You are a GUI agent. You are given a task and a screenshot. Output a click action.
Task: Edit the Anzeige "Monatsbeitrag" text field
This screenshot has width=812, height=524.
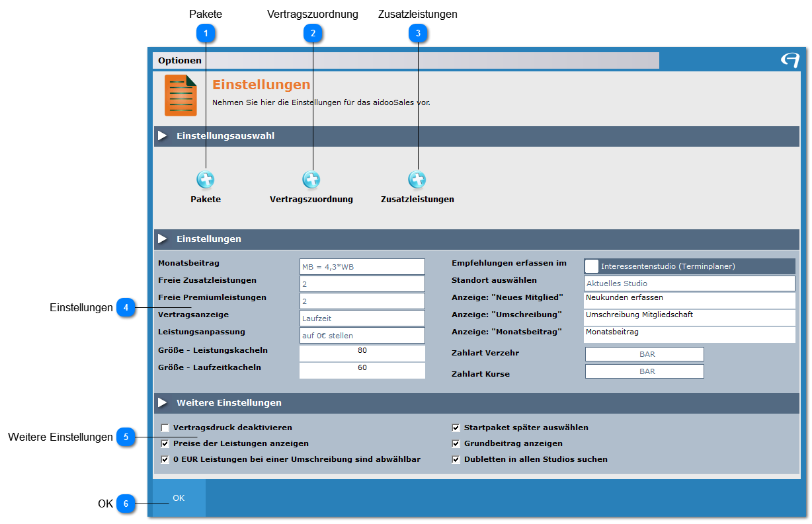pos(690,335)
